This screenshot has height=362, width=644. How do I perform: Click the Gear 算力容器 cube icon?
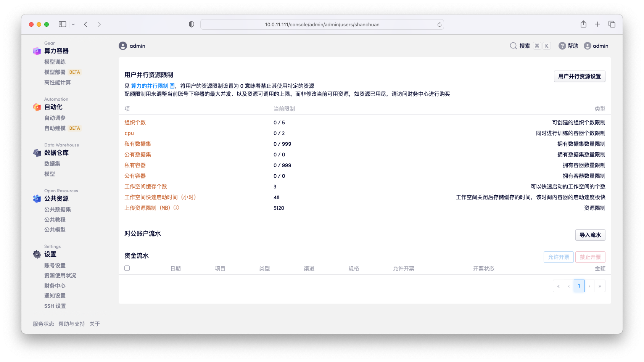click(37, 51)
